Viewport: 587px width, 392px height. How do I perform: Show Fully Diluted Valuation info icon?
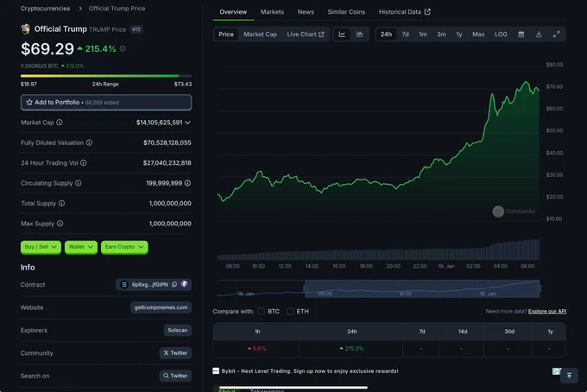(x=89, y=142)
